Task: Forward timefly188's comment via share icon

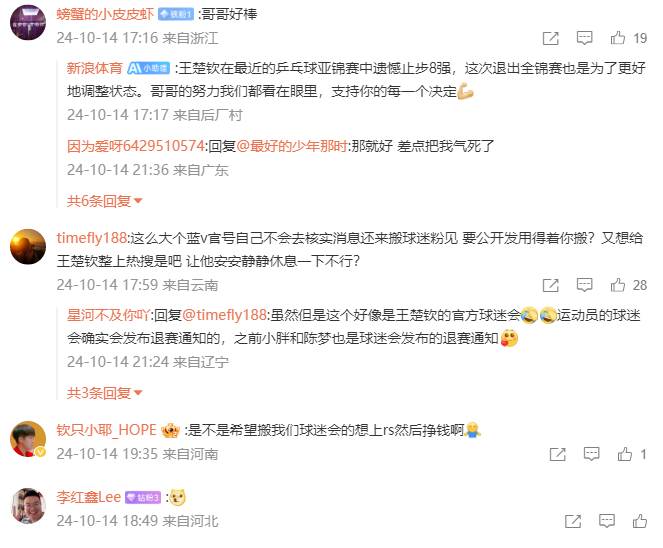Action: 551,285
